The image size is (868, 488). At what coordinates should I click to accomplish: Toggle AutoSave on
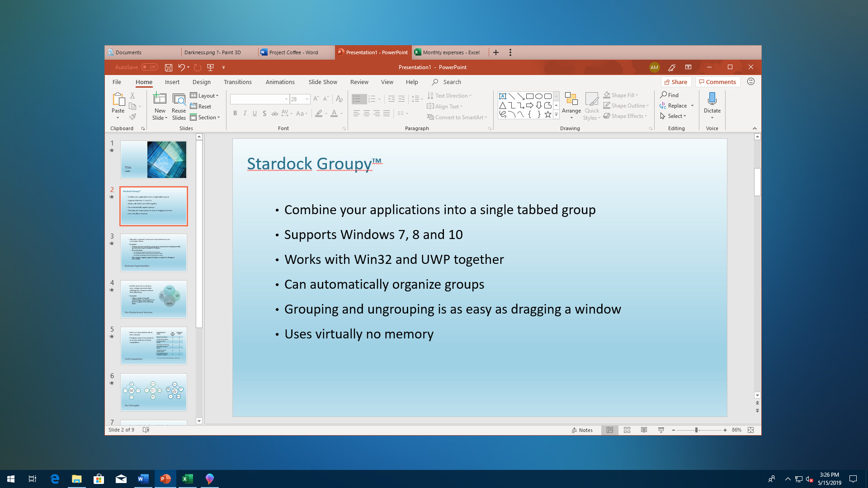(150, 66)
